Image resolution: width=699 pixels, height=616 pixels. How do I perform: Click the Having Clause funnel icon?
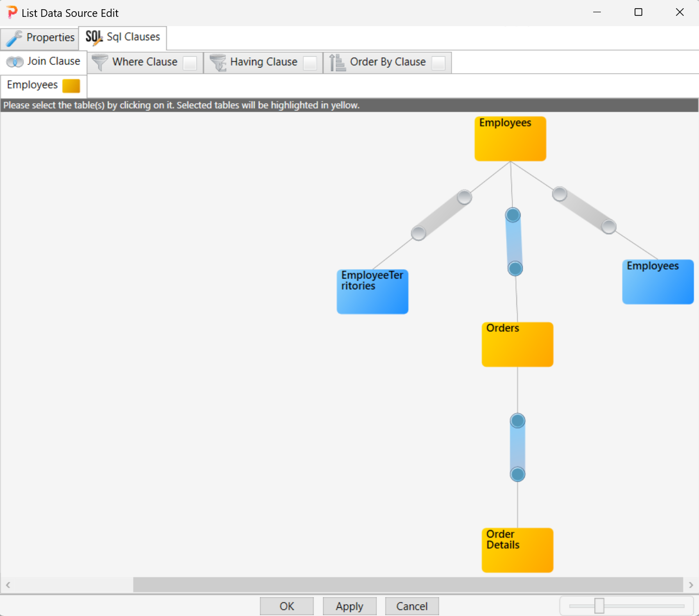pos(218,62)
